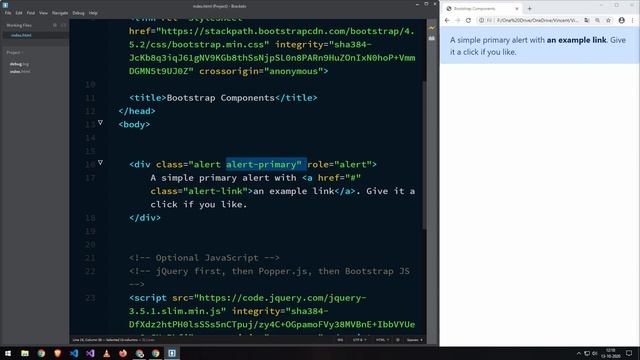The height and width of the screenshot is (360, 640).
Task: Open index.html in project tree
Action: tap(20, 71)
